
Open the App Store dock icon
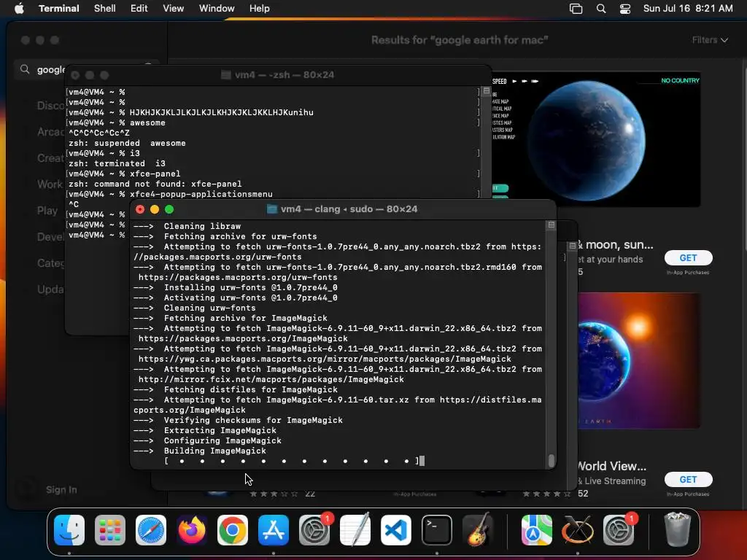[274, 530]
